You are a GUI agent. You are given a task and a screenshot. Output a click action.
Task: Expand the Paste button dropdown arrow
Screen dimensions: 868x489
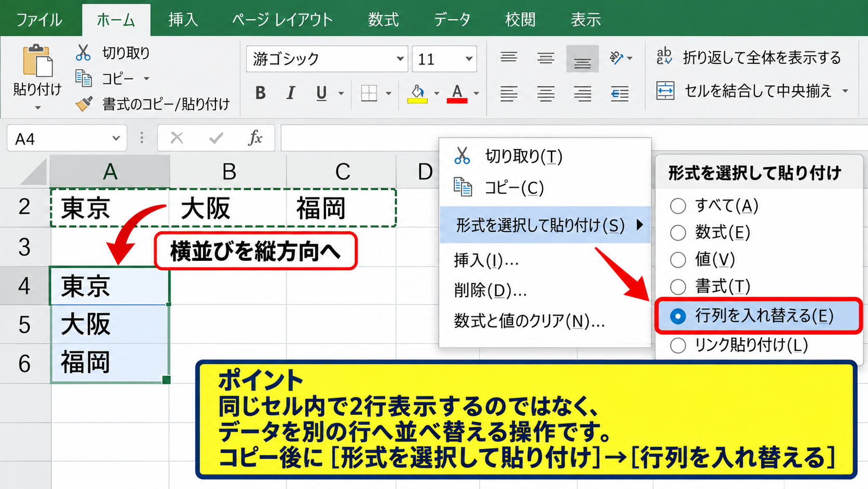pos(37,108)
